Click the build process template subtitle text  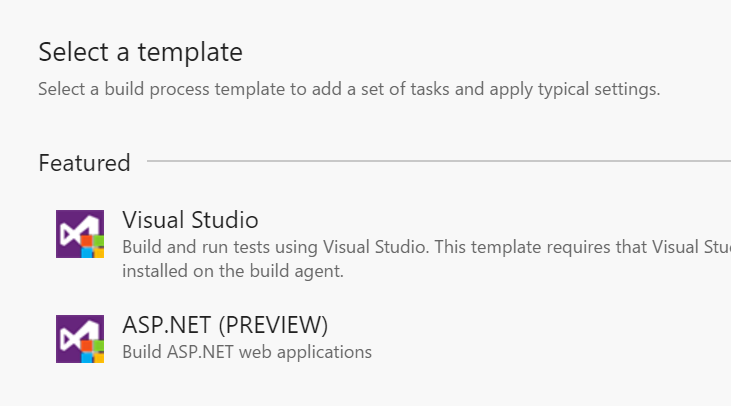(x=349, y=89)
